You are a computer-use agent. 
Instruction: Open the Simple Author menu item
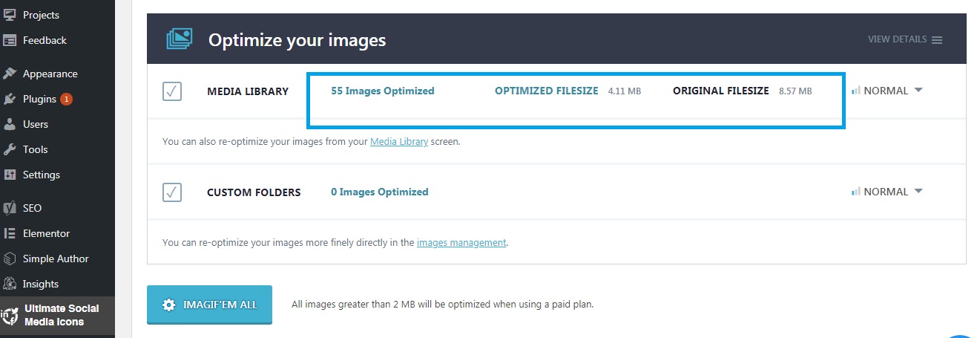(x=57, y=259)
